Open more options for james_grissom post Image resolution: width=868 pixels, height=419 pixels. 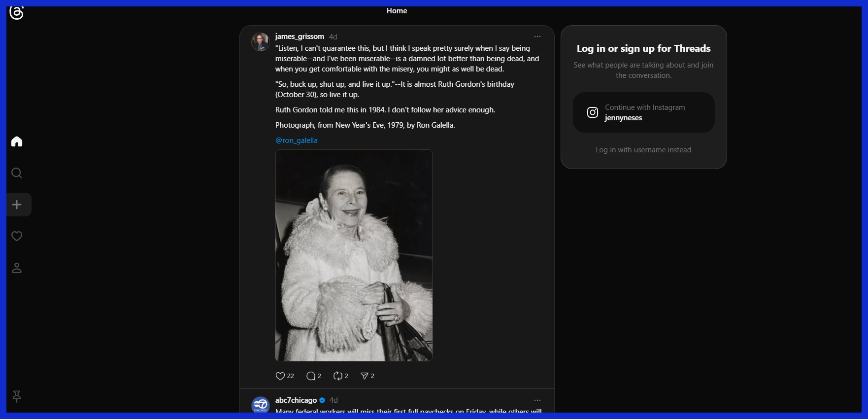pos(537,36)
